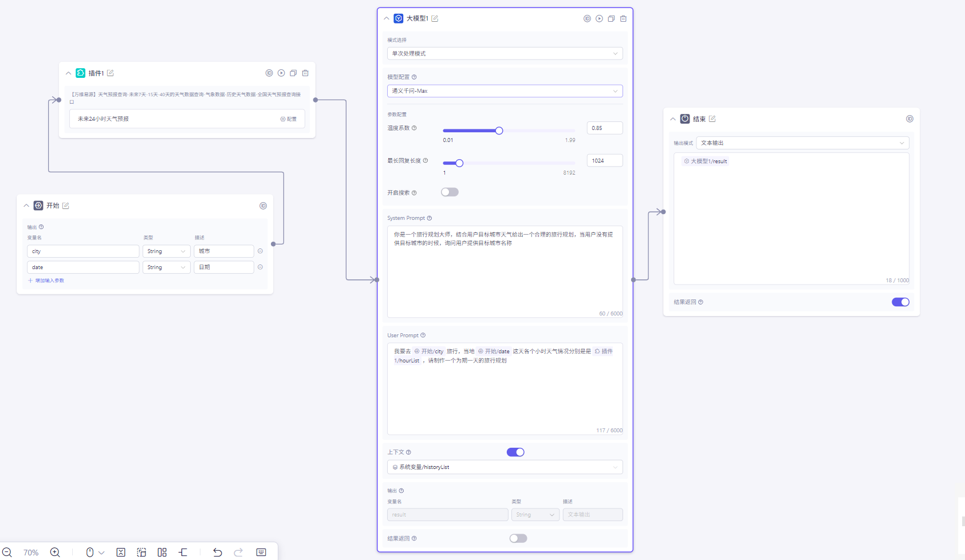
Task: Click help icon next to System Prompt
Action: click(430, 218)
